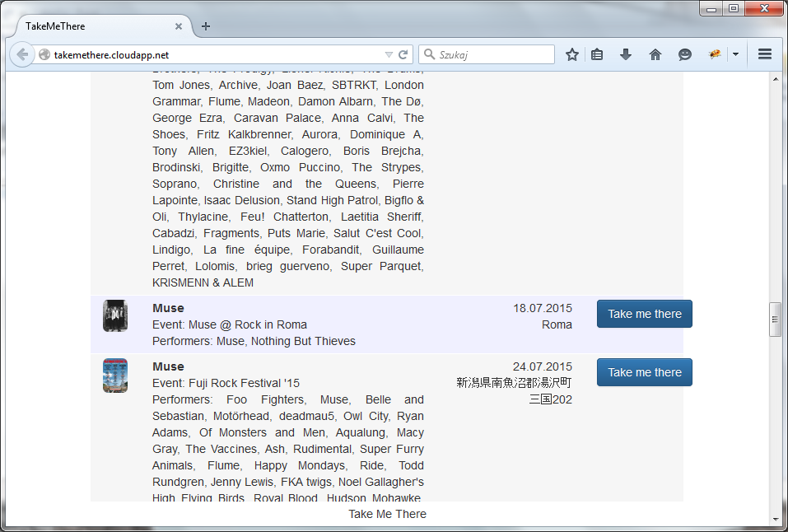Maximize the browser window
The width and height of the screenshot is (788, 532).
tap(734, 8)
